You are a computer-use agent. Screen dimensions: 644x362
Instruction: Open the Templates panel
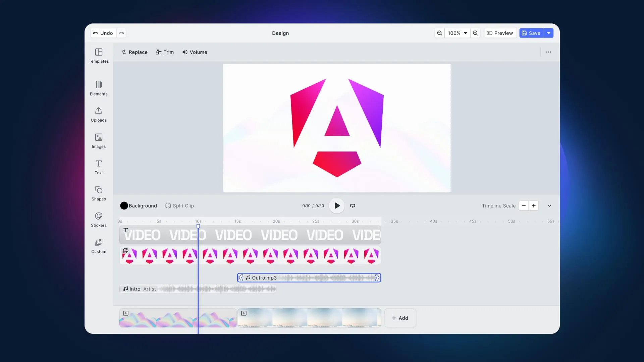[x=99, y=56]
